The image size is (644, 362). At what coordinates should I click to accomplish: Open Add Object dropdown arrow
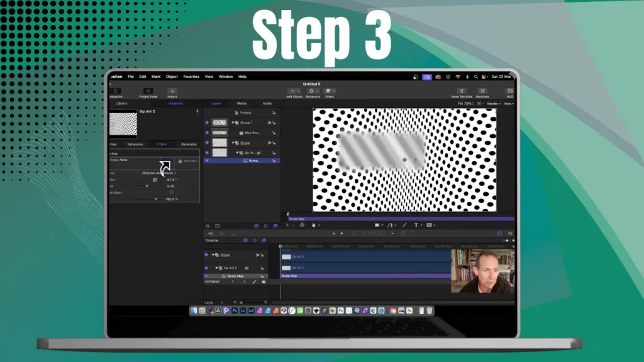(298, 91)
